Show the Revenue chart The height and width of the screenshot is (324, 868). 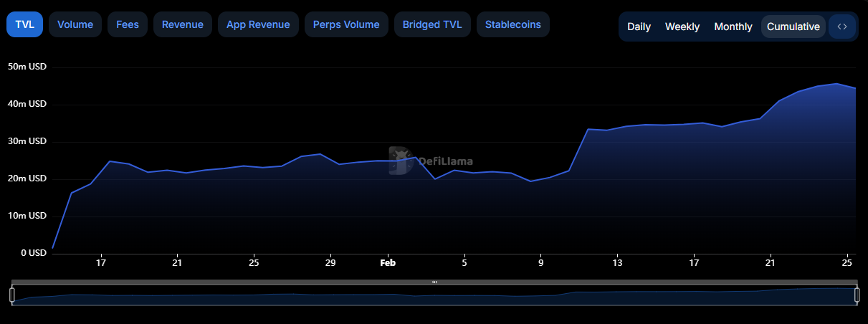click(x=183, y=24)
